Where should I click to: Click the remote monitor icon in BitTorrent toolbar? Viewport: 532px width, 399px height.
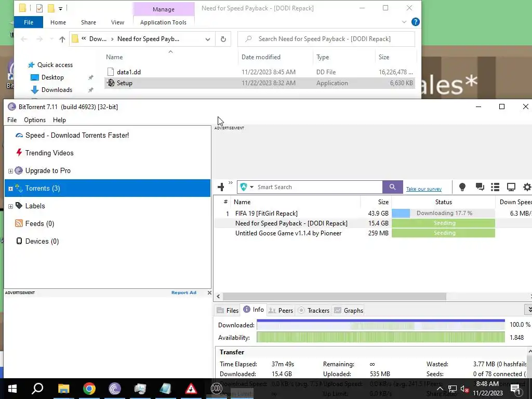[x=511, y=187]
